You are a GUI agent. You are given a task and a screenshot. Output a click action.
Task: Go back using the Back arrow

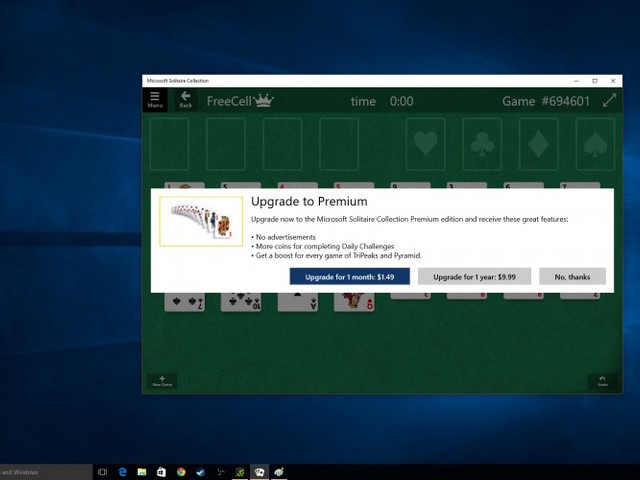coord(186,100)
